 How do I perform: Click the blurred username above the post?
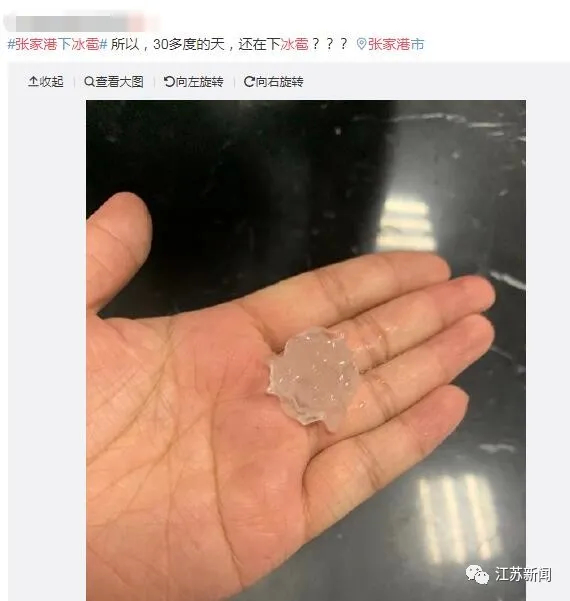point(82,23)
